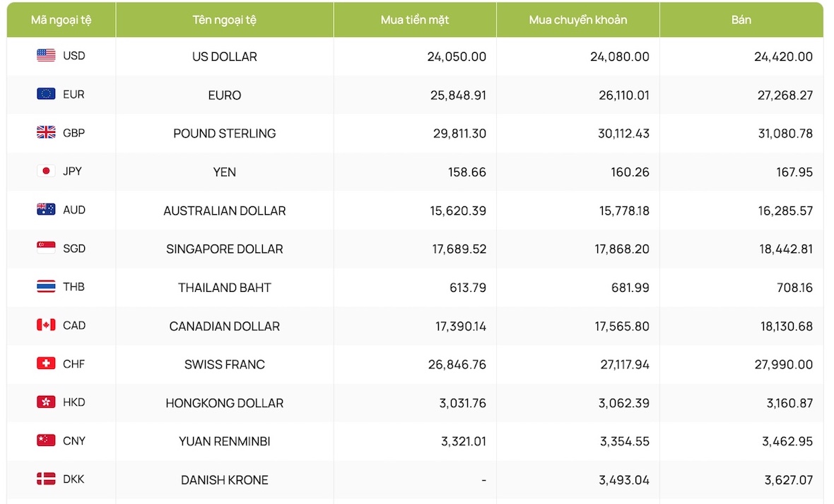Click the 'Mua chuyển khoản' column header

(x=578, y=20)
